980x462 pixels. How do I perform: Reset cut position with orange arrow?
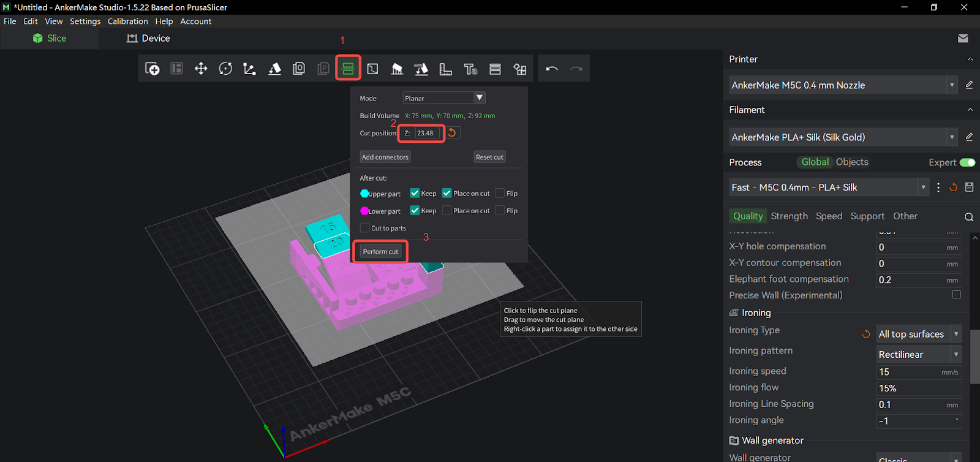452,132
